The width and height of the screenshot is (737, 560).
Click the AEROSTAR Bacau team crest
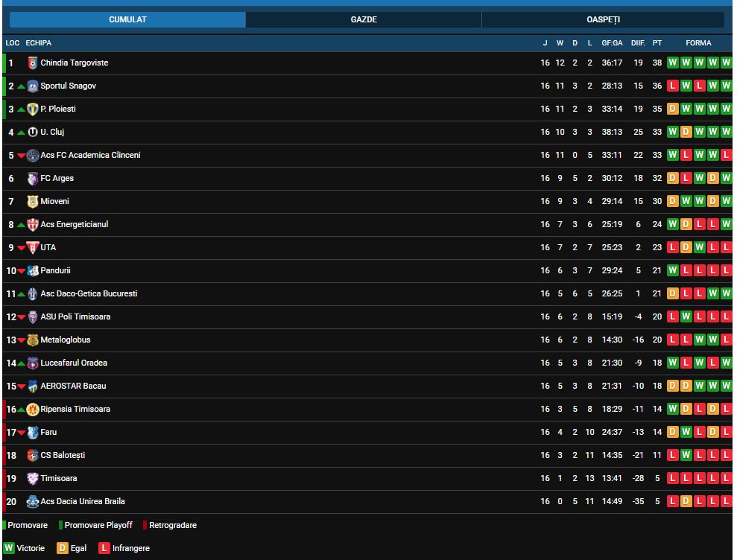click(33, 386)
